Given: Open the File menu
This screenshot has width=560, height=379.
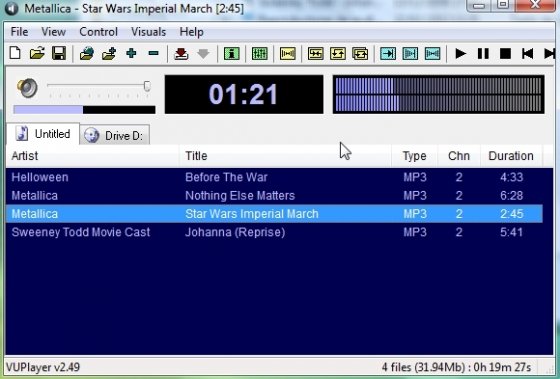Looking at the screenshot, I should click(x=19, y=32).
